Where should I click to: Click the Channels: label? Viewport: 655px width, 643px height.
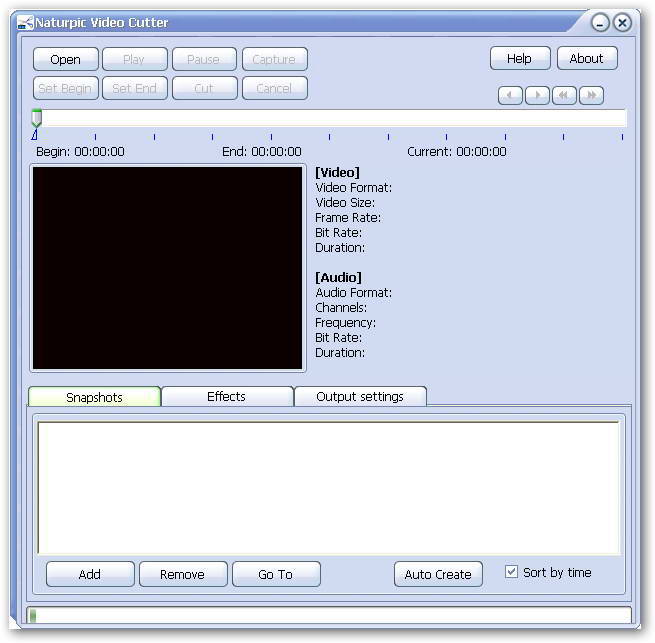click(x=341, y=308)
